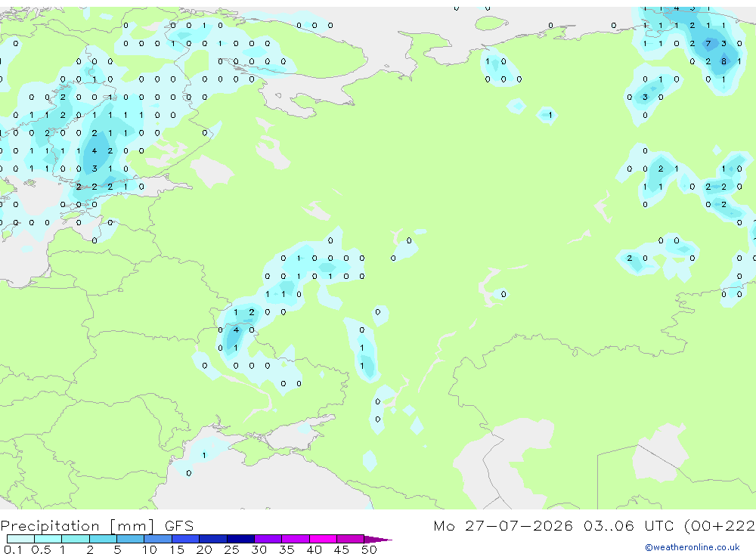This screenshot has width=756, height=554.
Task: Select the 30–35 mm purple legend swatch
Action: (268, 539)
